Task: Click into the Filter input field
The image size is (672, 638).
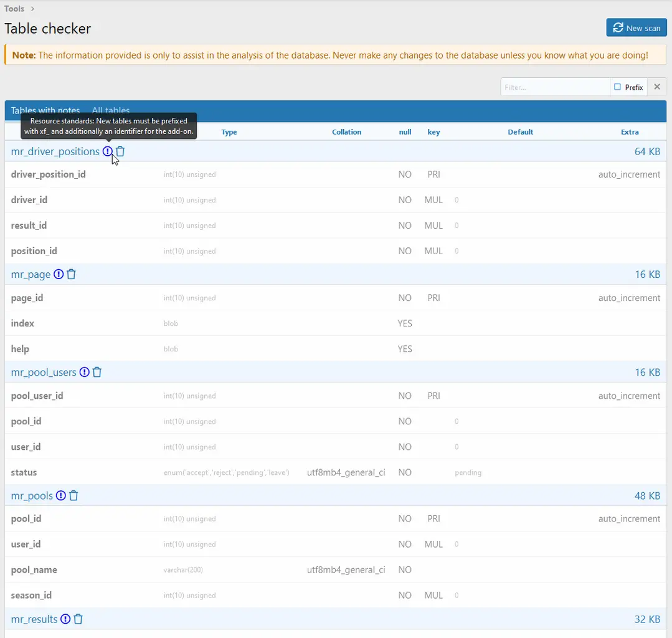Action: [554, 87]
